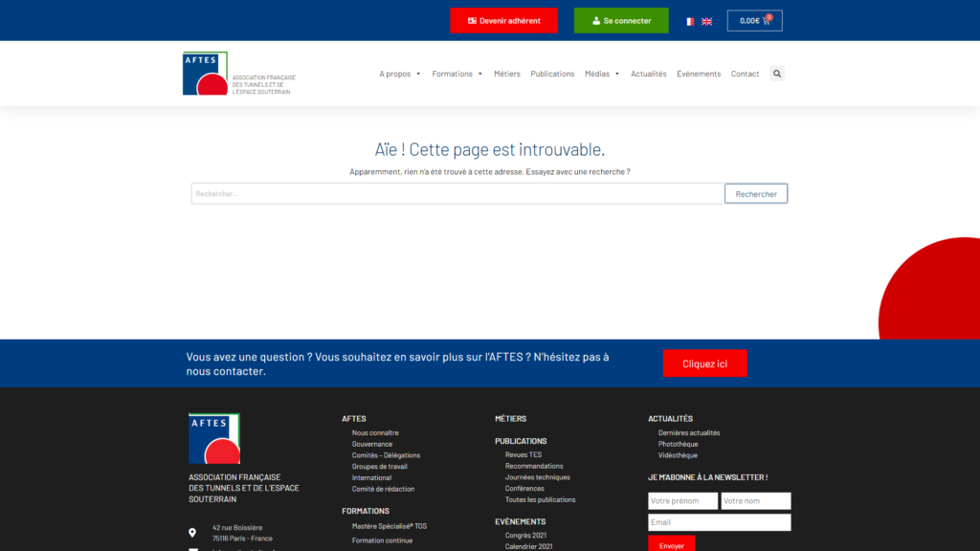Click the search magnifier icon in navbar
980x551 pixels.
click(777, 74)
